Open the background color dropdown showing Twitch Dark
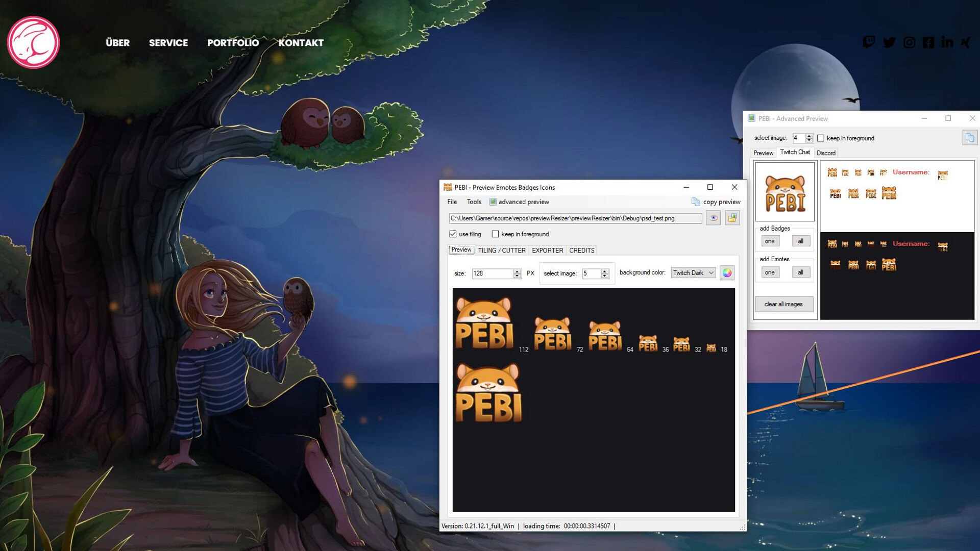Screen dimensions: 980x551 point(693,272)
